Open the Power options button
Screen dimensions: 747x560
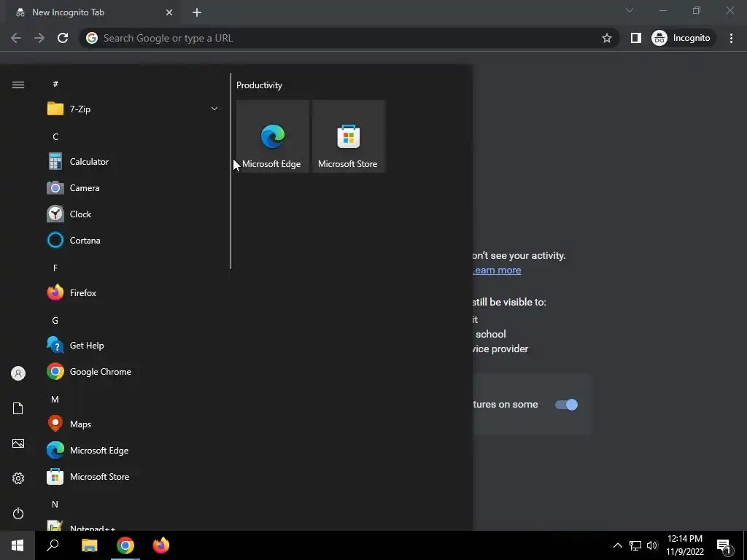click(18, 513)
